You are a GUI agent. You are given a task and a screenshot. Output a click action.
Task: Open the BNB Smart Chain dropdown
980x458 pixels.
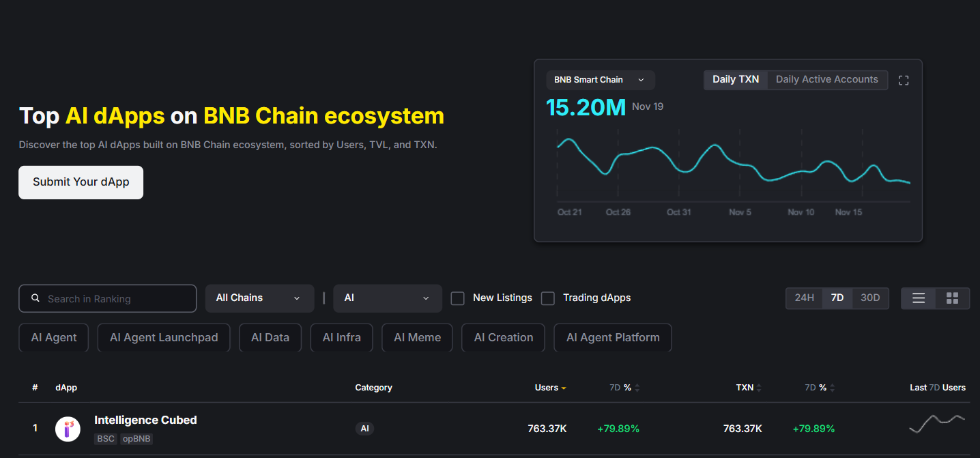[x=600, y=80]
